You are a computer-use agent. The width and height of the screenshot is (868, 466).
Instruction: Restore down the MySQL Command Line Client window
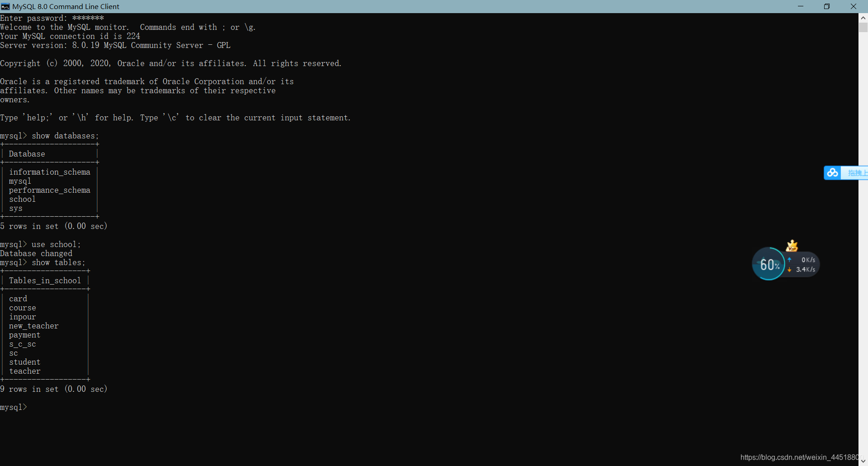coord(827,6)
